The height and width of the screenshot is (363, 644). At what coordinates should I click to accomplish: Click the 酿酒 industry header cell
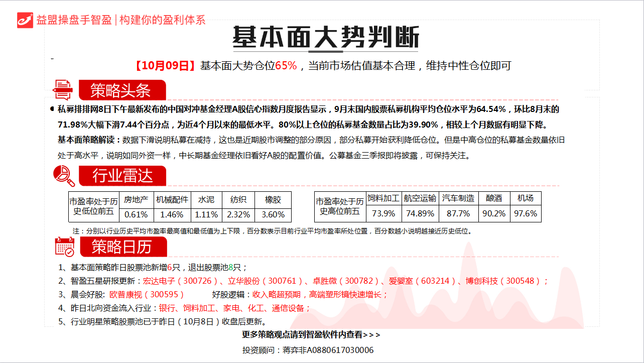(x=494, y=198)
